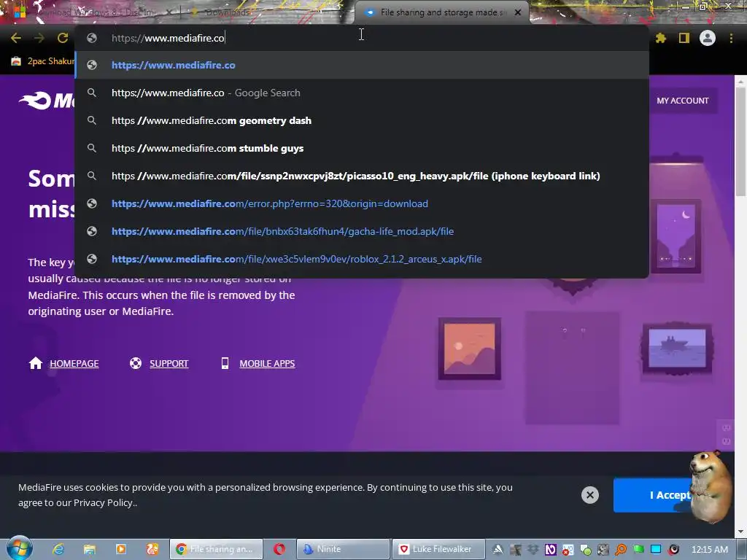Open the Opera taskbar icon
The width and height of the screenshot is (747, 560).
point(279,549)
